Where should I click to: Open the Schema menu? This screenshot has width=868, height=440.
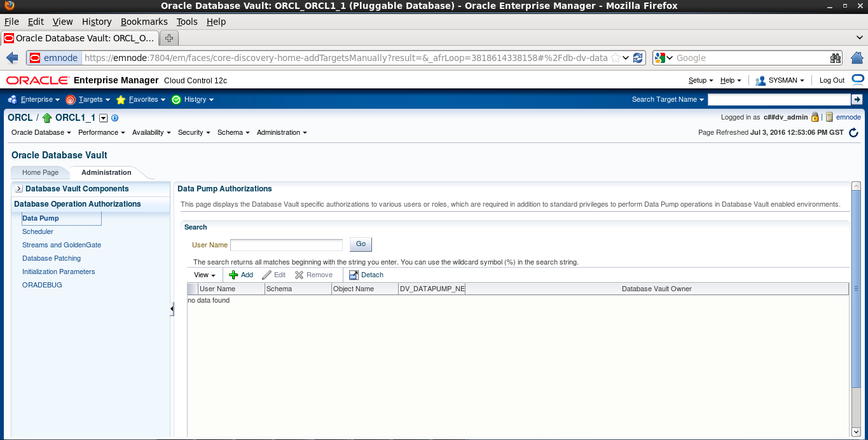(x=233, y=132)
